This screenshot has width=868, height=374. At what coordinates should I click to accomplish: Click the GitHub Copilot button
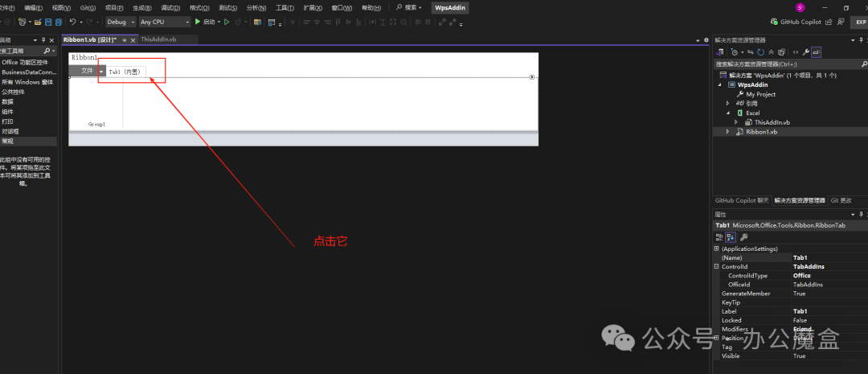click(x=796, y=23)
